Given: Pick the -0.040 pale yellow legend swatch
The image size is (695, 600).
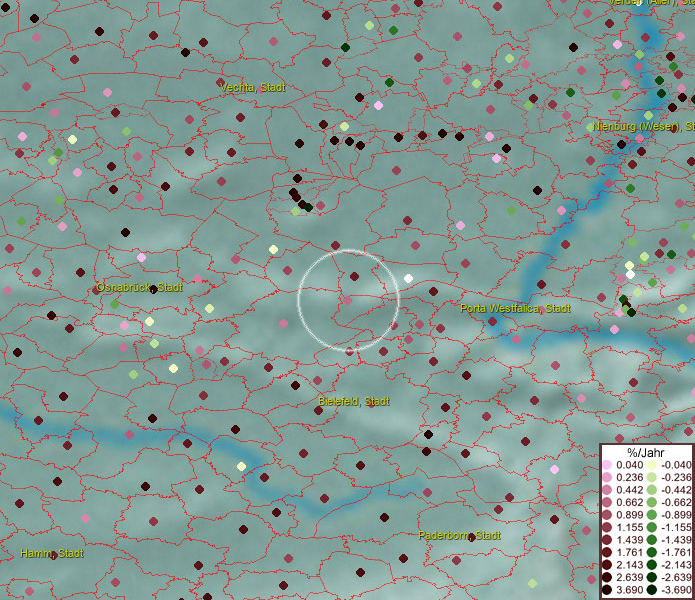Looking at the screenshot, I should [652, 465].
